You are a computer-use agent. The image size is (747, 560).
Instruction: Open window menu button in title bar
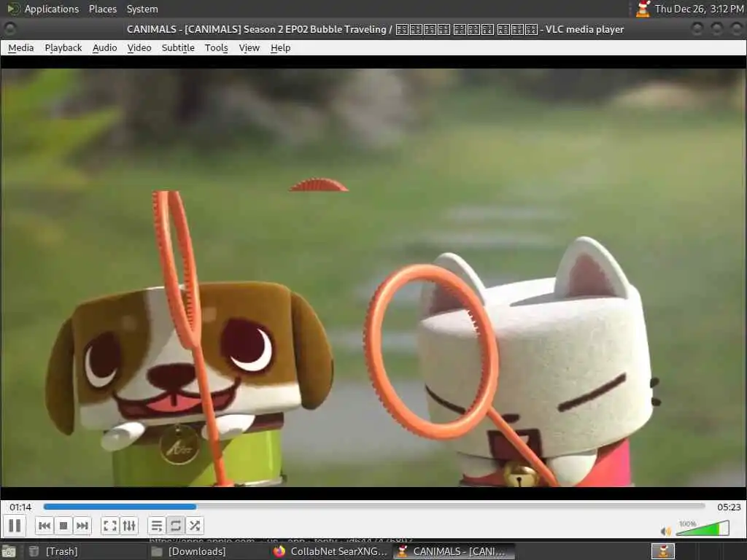pos(10,29)
